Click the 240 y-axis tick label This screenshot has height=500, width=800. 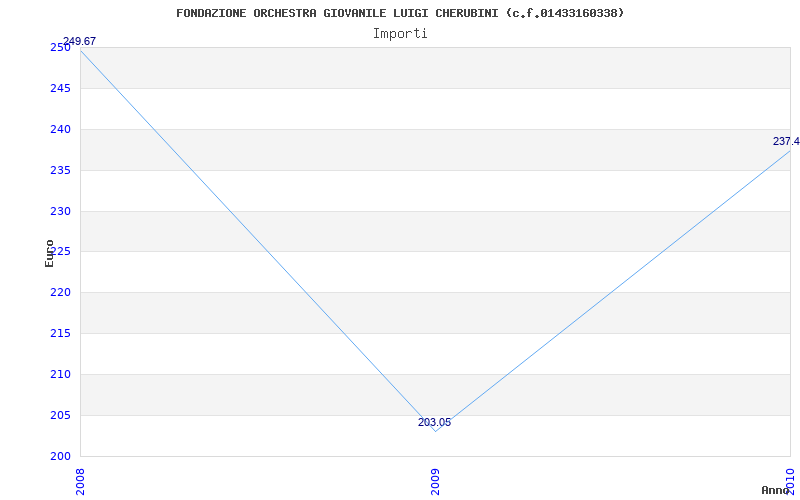point(60,130)
